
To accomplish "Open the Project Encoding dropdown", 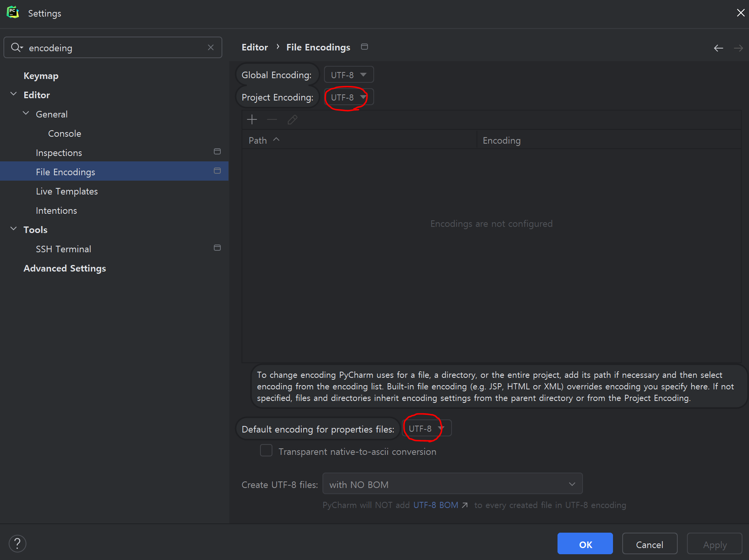I will coord(349,97).
